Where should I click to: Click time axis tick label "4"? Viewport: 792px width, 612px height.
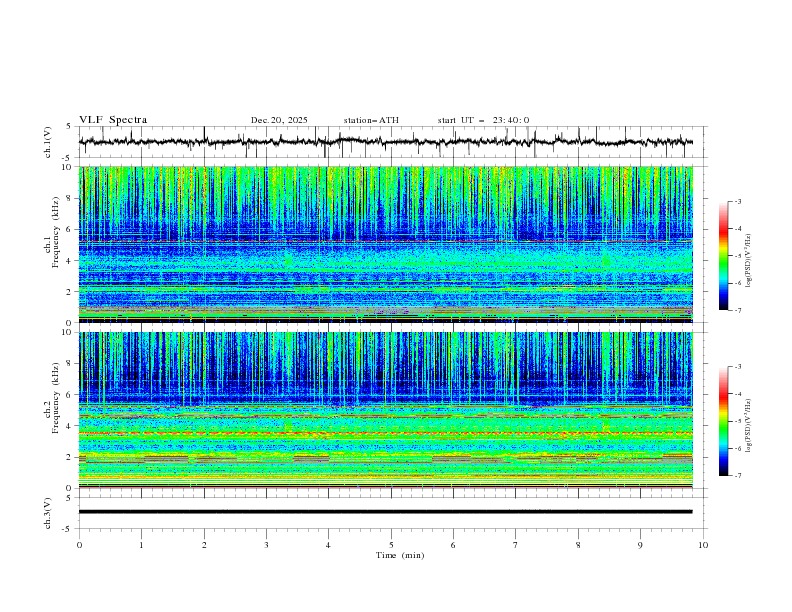(328, 545)
